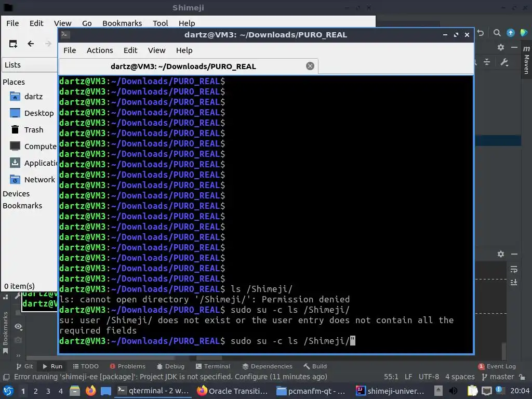
Task: Toggle IDE tool window bars icon
Action: [x=6, y=377]
